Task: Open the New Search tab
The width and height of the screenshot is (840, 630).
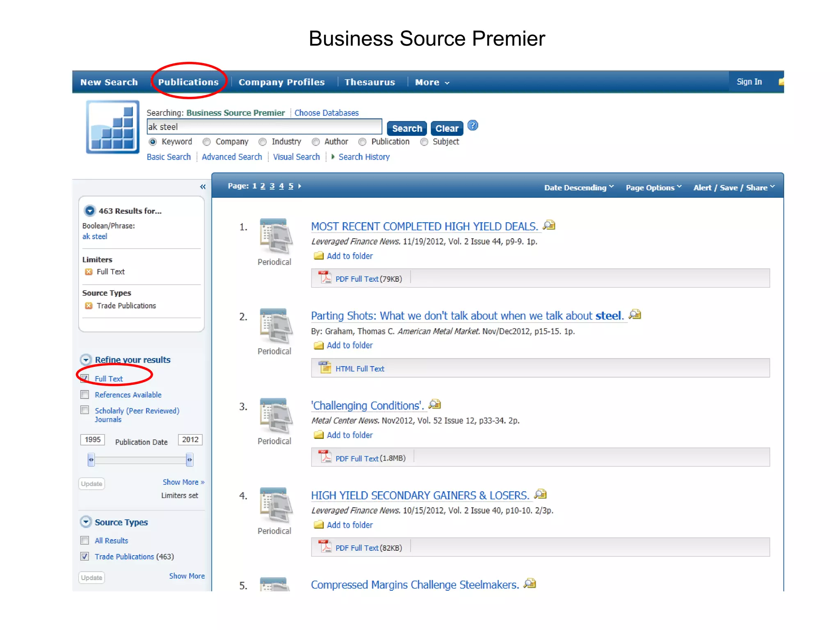Action: (x=109, y=82)
